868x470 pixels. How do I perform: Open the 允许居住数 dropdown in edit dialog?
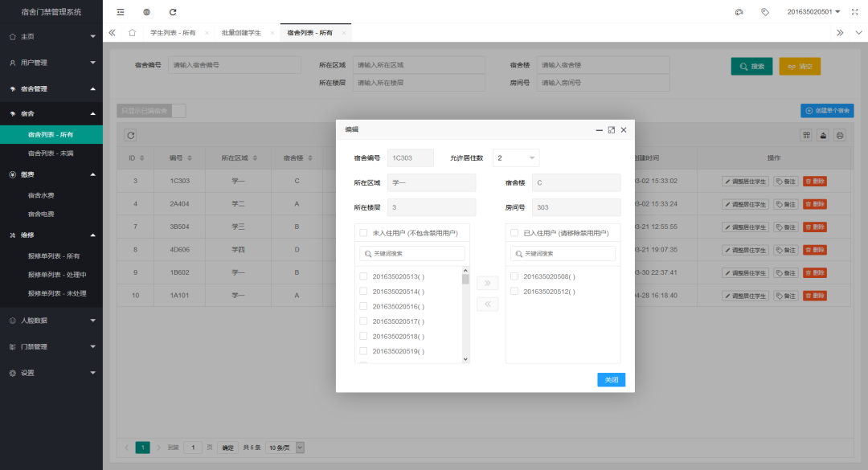[515, 157]
